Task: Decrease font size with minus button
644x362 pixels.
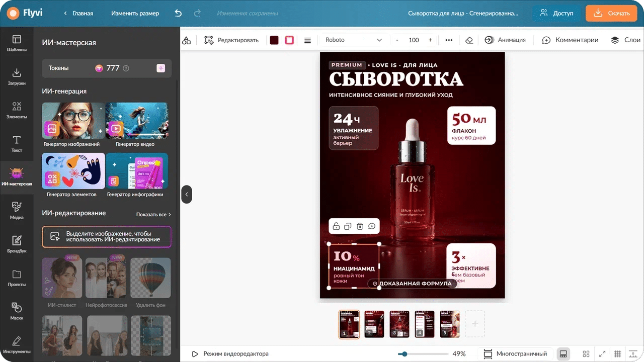Action: 397,40
